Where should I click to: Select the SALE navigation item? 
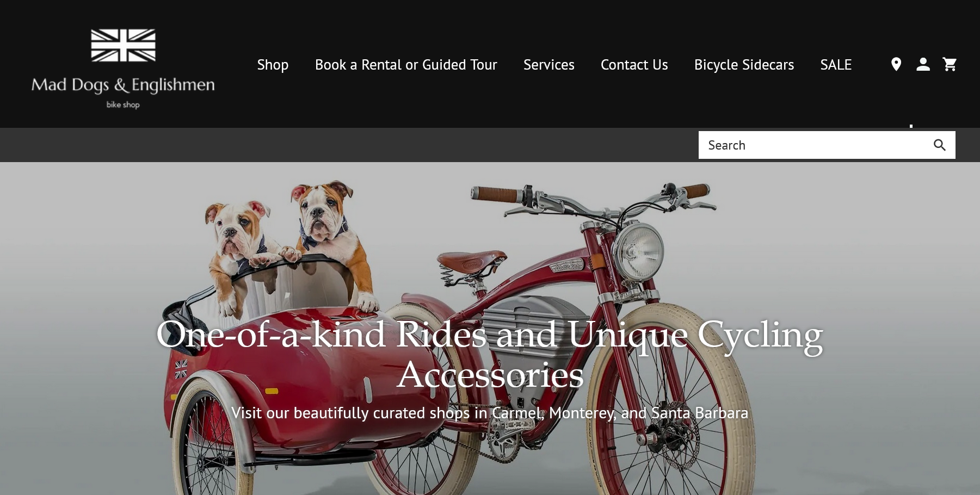coord(836,65)
